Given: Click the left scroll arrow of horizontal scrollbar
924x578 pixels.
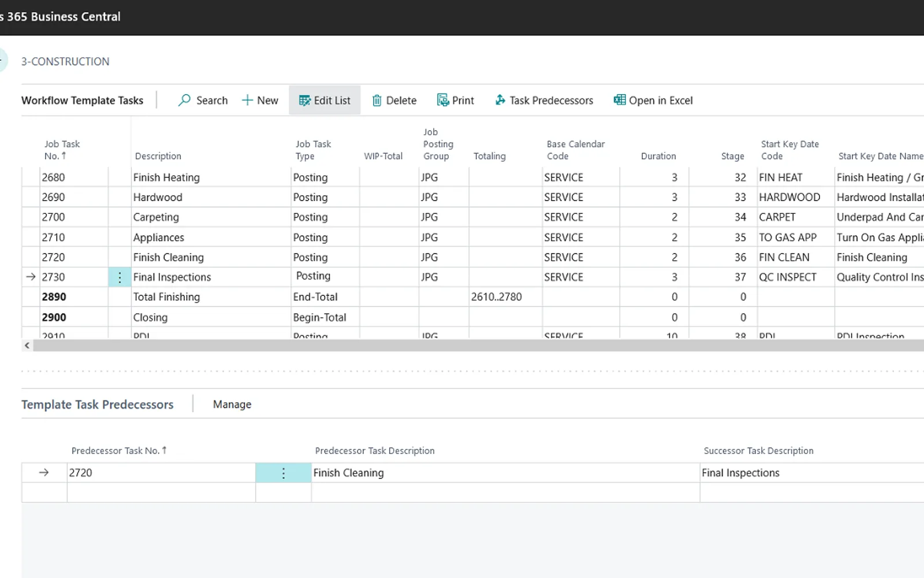Looking at the screenshot, I should point(27,346).
